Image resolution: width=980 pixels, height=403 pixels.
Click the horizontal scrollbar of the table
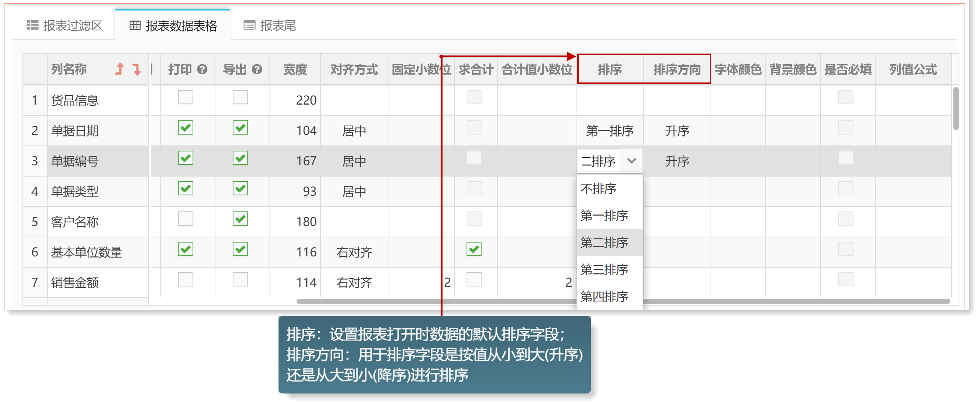point(623,301)
